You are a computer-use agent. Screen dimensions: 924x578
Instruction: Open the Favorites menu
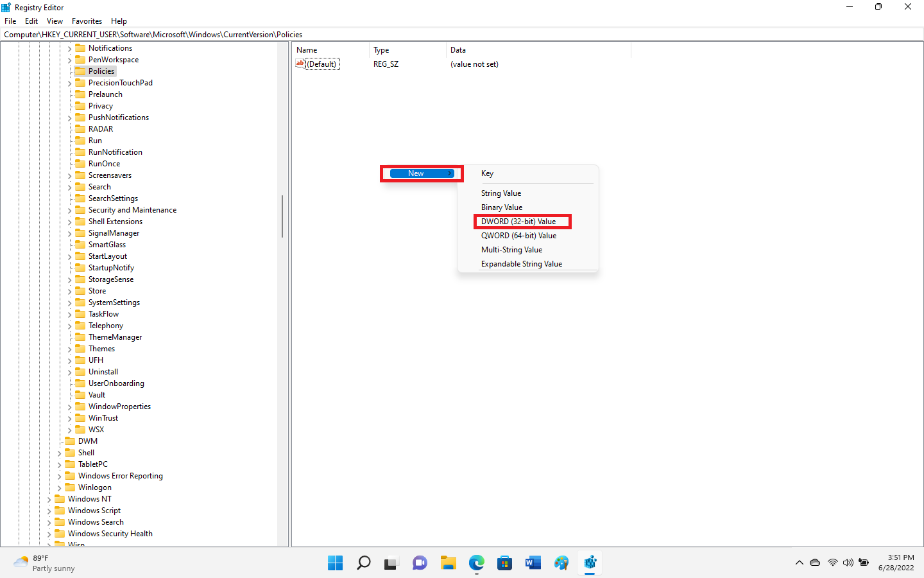(x=87, y=21)
